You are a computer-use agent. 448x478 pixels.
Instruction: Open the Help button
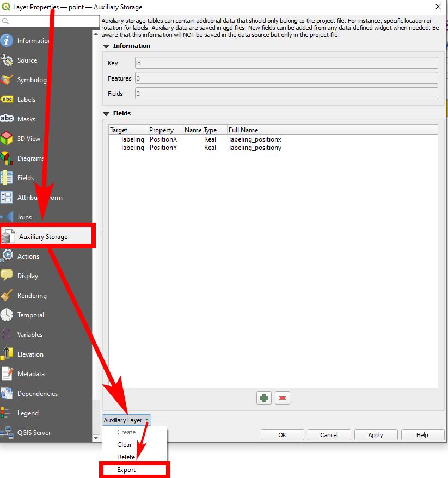pos(422,435)
